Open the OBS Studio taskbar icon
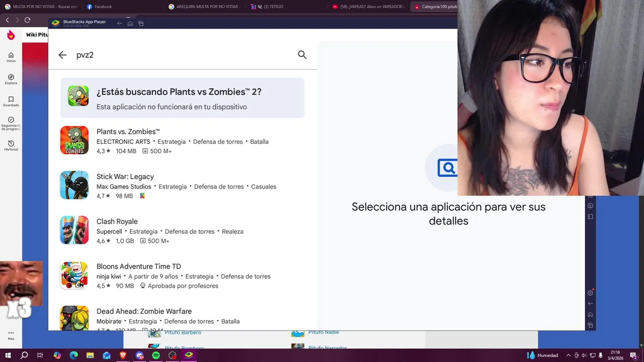Viewport: 644px width, 362px height. [173, 355]
